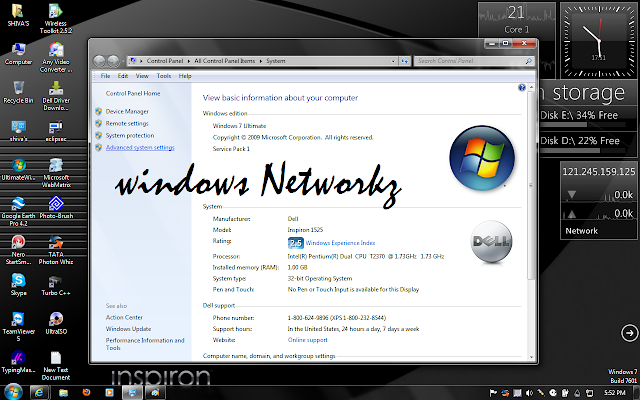Open Any Video Converter desktop icon
This screenshot has height=400, width=640.
click(56, 58)
